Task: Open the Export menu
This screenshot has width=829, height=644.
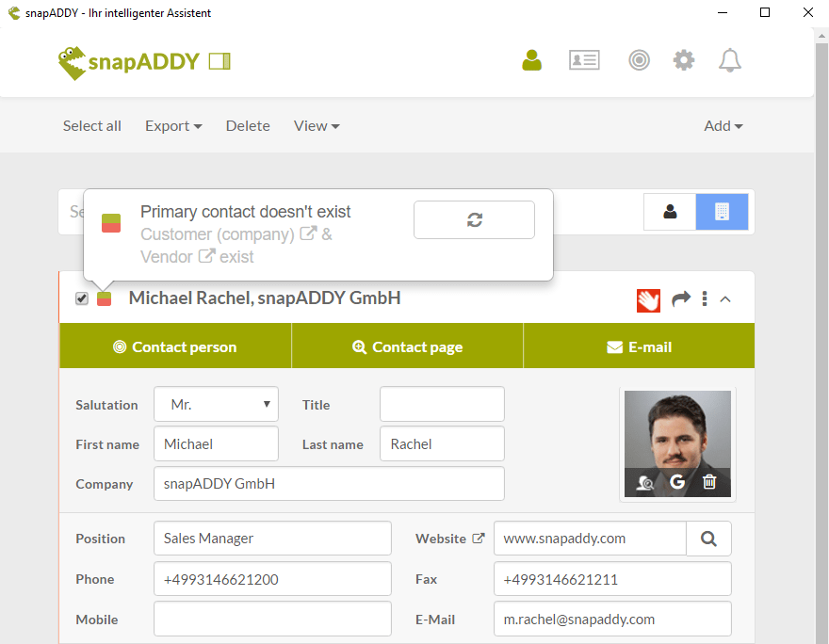Action: pos(173,125)
